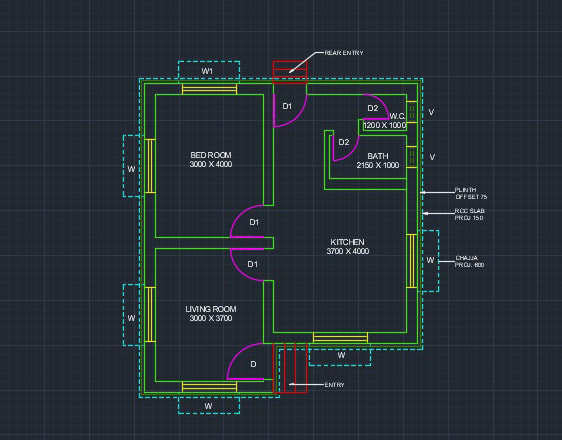This screenshot has height=440, width=562.
Task: Click the red front entry stairs
Action: pyautogui.click(x=290, y=368)
